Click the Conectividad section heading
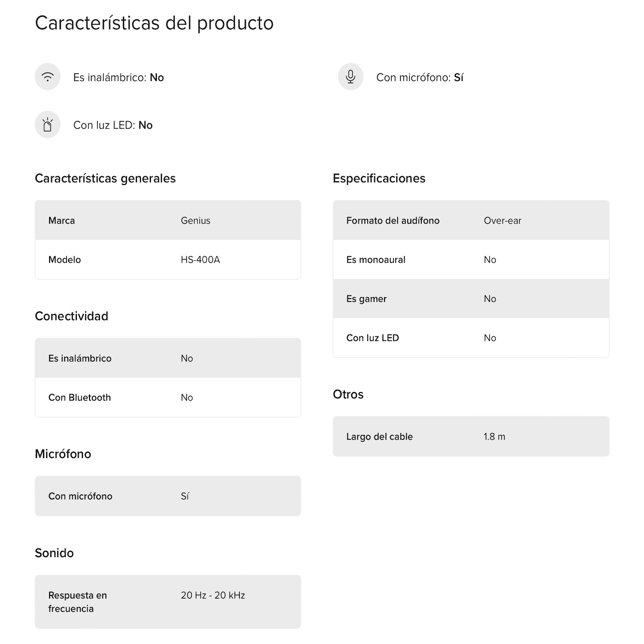 click(71, 316)
